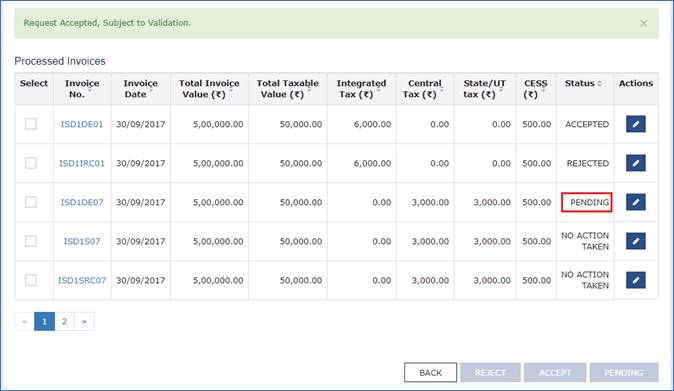Sort by Invoice Date column header
This screenshot has height=391, width=674.
[x=141, y=89]
